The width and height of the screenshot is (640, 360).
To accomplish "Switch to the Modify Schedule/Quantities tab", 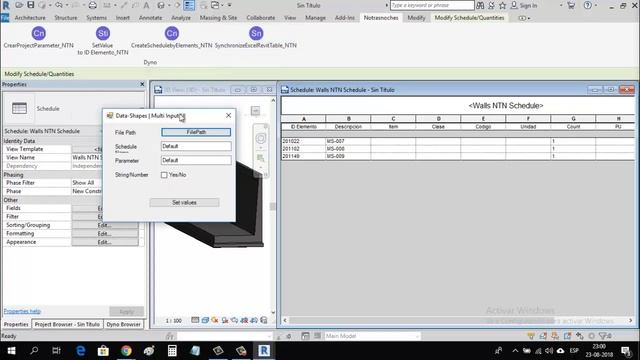I will point(469,18).
